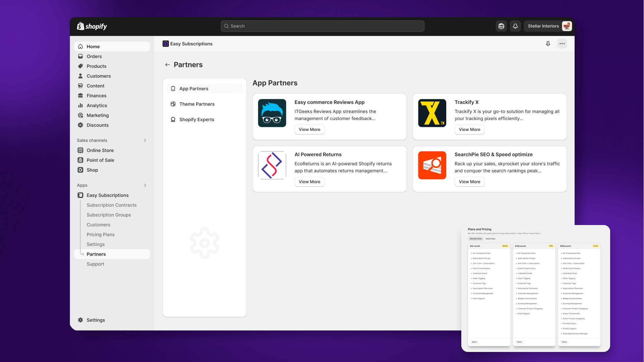Viewport: 644px width, 362px height.
Task: Click the Customers person icon
Action: [x=80, y=76]
